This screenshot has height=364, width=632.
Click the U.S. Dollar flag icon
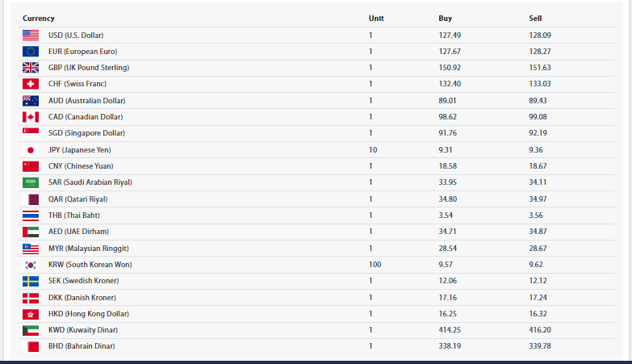point(31,35)
